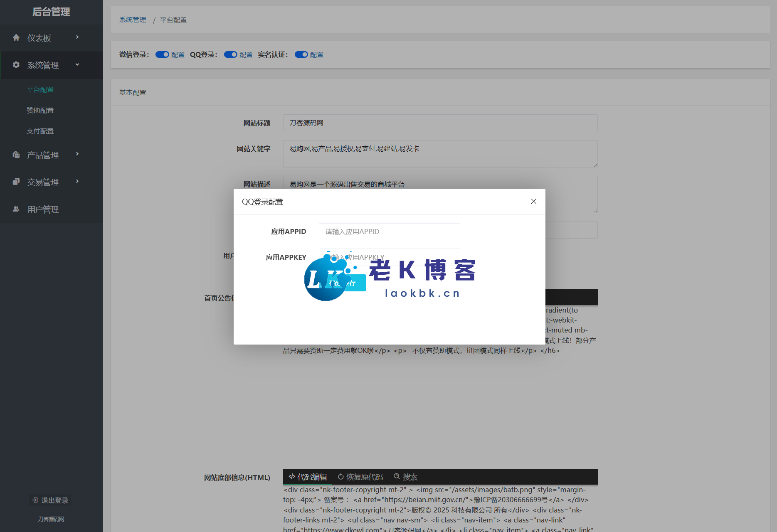This screenshot has height=532, width=777.
Task: Click the product management bag icon
Action: [16, 155]
